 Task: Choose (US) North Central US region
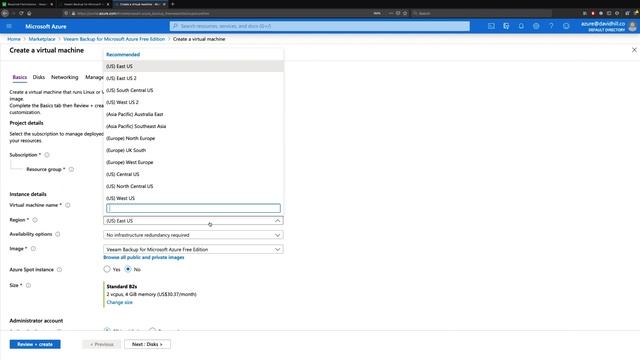193,186
